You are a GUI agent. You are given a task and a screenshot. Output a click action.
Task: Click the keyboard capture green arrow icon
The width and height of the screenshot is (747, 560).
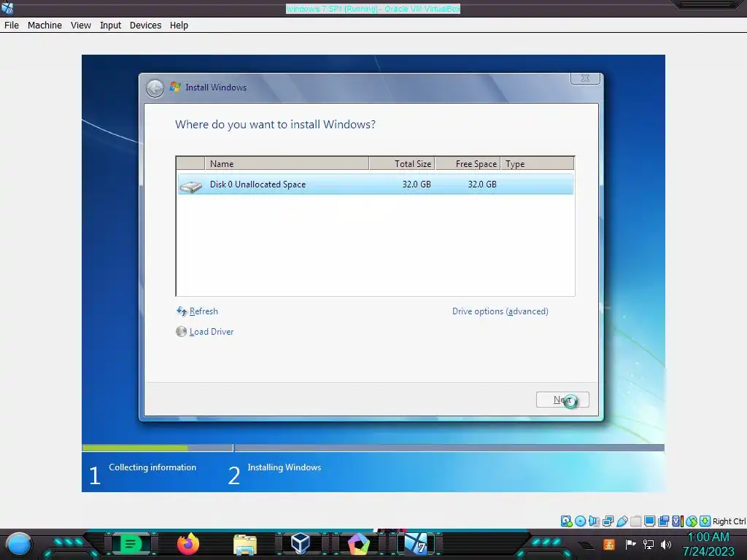705,521
